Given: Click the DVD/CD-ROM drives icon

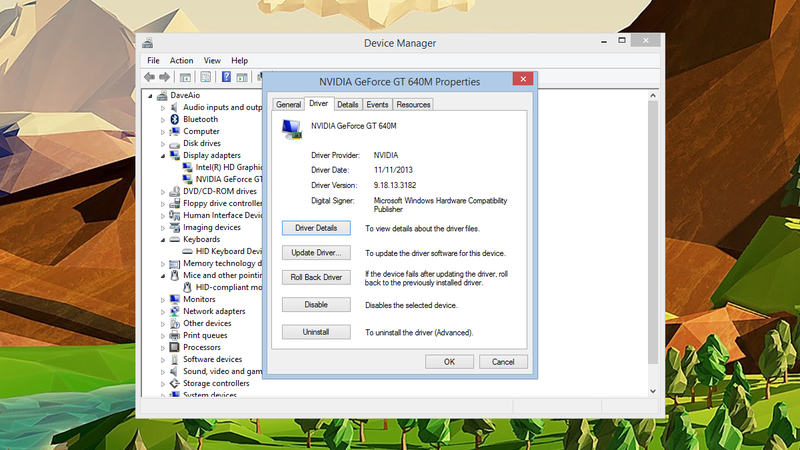Looking at the screenshot, I should 174,191.
